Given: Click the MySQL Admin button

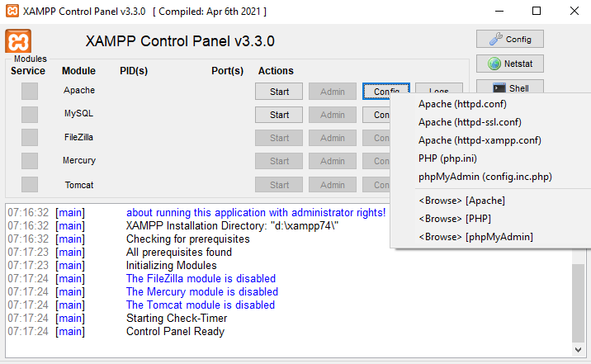Looking at the screenshot, I should pos(333,115).
